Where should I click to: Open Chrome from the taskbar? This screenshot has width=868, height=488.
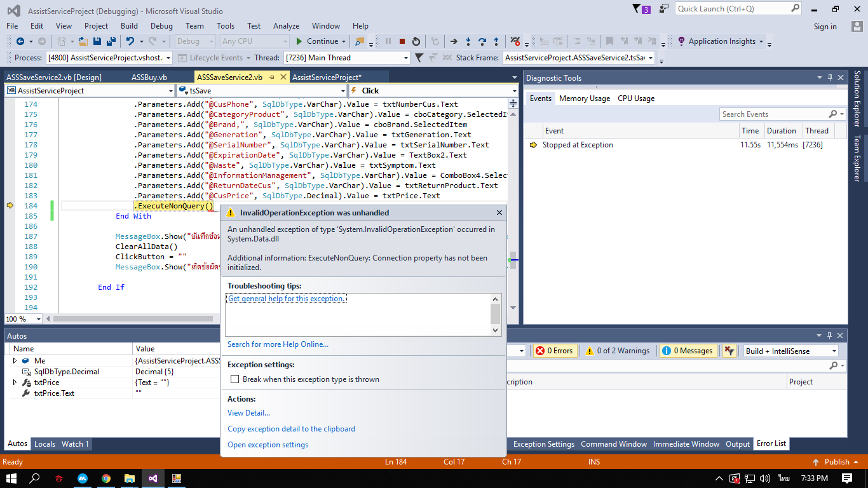(x=106, y=478)
